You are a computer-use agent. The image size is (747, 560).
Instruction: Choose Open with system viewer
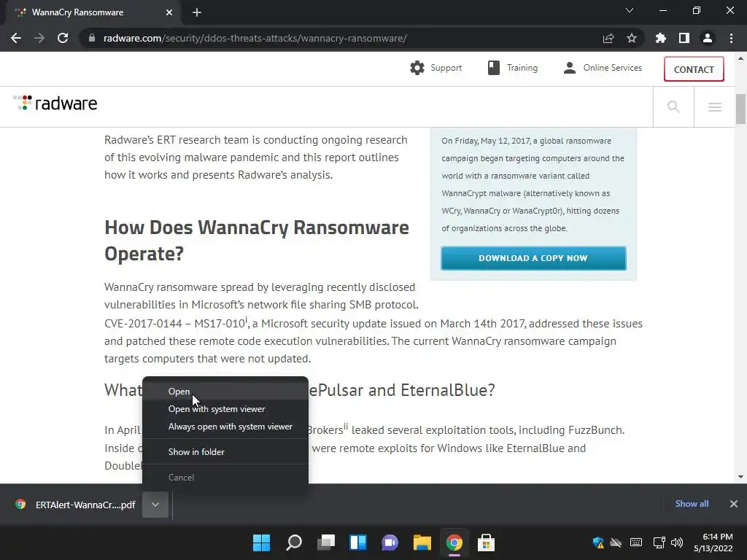[x=225, y=409]
